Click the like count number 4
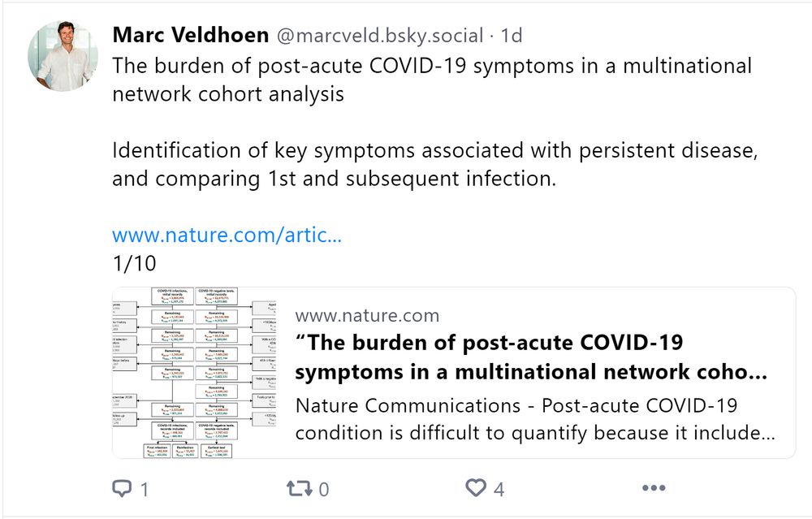This screenshot has width=812, height=519. coord(499,489)
